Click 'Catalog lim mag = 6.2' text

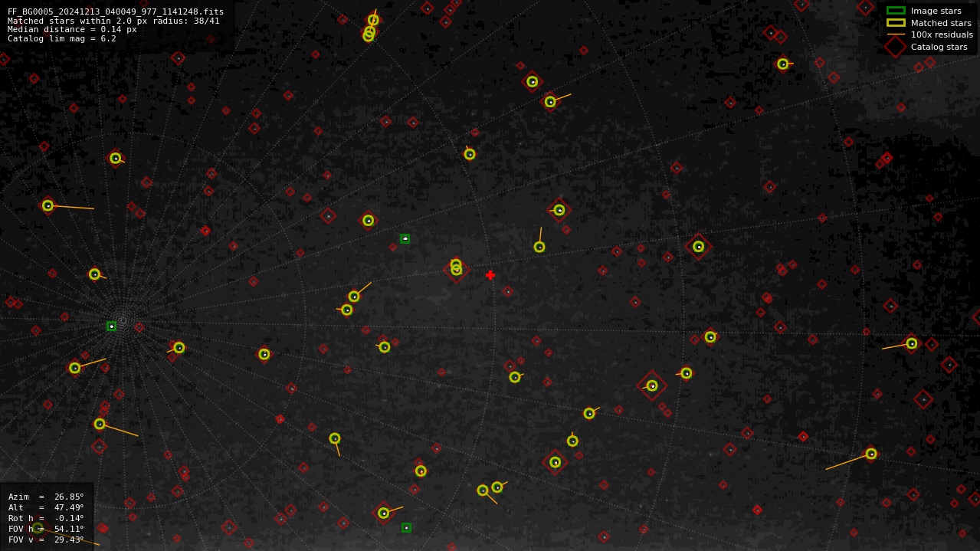[x=62, y=38]
